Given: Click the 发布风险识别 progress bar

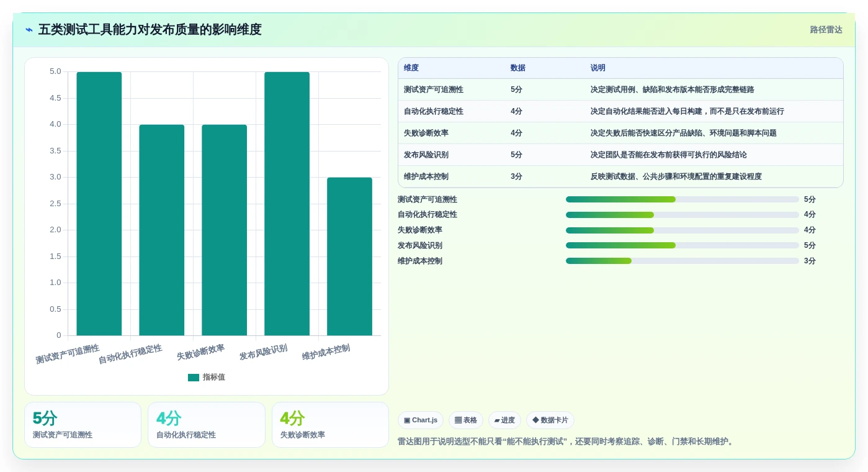Looking at the screenshot, I should [x=682, y=246].
